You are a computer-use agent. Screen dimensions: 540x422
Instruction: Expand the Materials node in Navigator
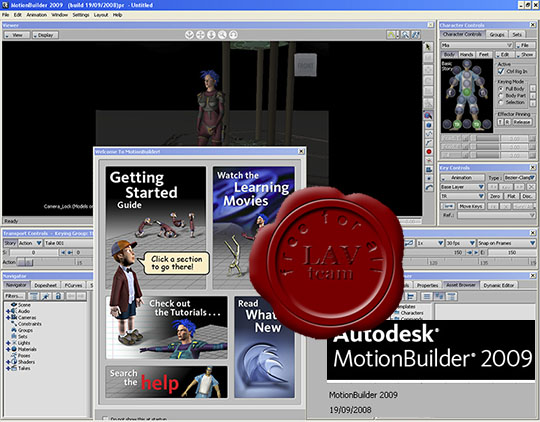8,349
